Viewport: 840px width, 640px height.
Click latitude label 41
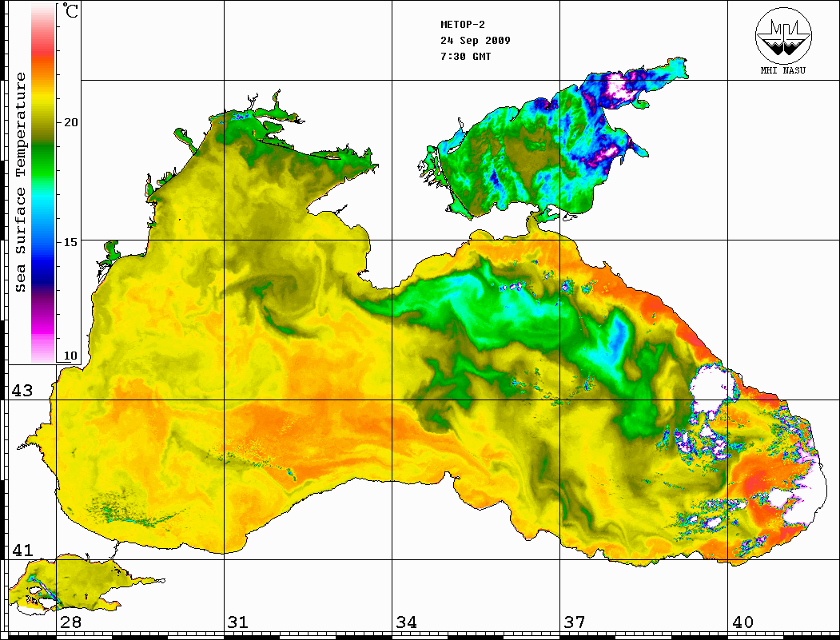[22, 550]
